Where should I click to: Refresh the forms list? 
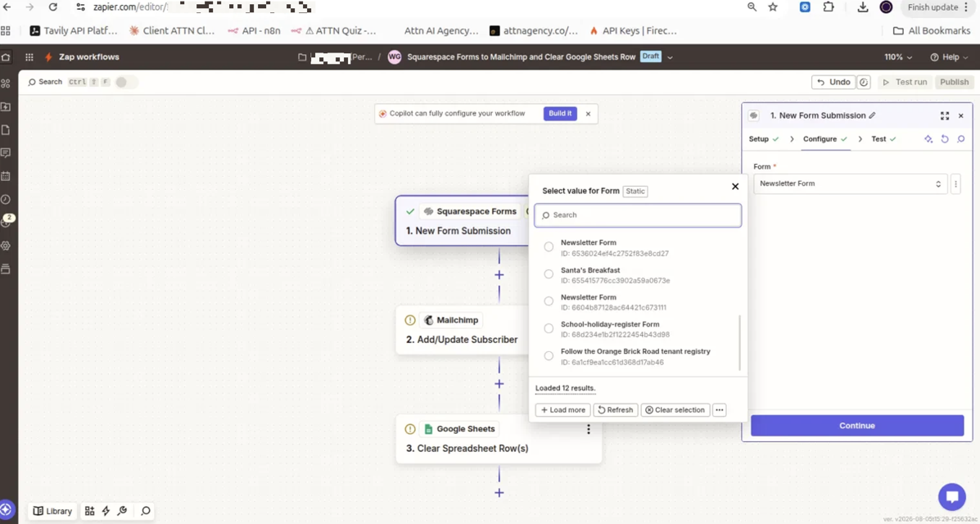[x=616, y=410]
